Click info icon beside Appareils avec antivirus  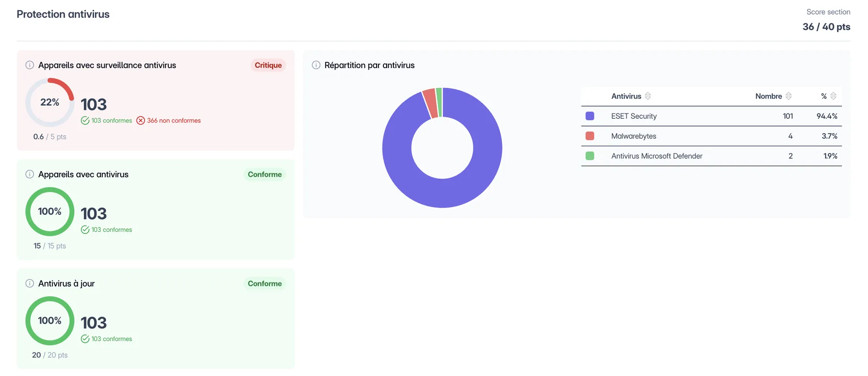(29, 174)
